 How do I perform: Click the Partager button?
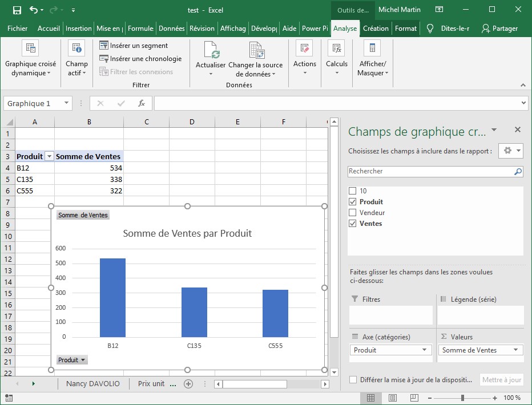click(x=499, y=29)
